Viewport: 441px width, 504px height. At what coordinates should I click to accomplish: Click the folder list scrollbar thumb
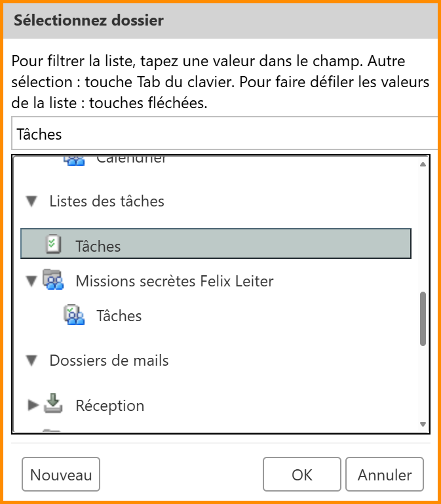click(x=423, y=318)
